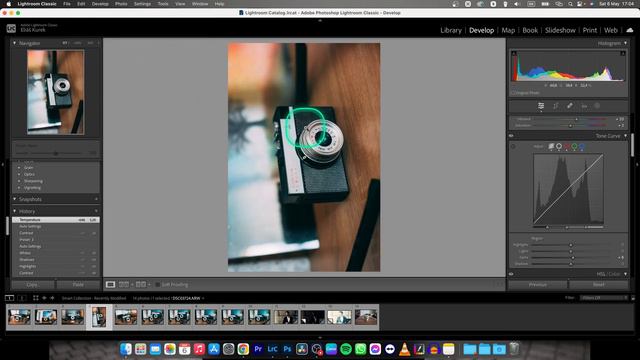The width and height of the screenshot is (640, 360).
Task: Go forward using filmstrip right arrow
Action: click(52, 298)
